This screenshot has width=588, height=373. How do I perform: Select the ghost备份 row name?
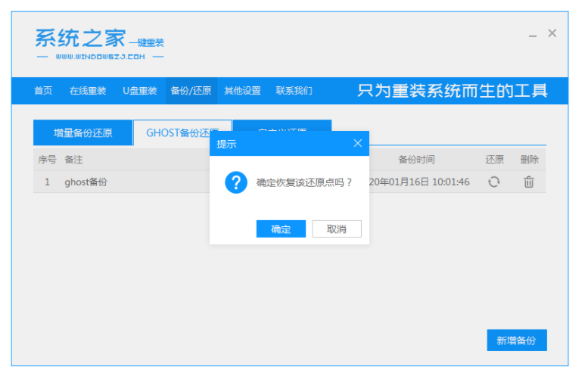[86, 182]
